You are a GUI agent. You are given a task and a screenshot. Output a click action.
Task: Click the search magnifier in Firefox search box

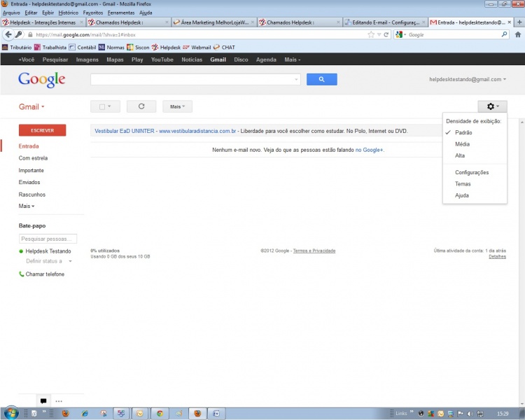(504, 34)
